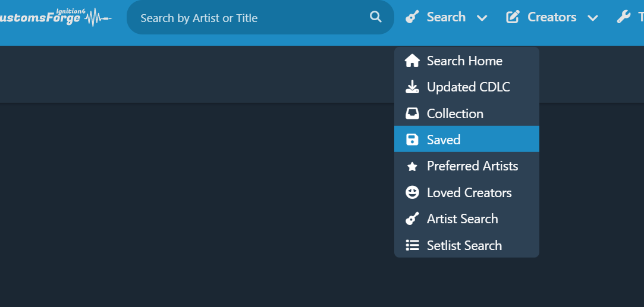Click the Saved floppy disk icon
This screenshot has height=307, width=644.
[412, 140]
